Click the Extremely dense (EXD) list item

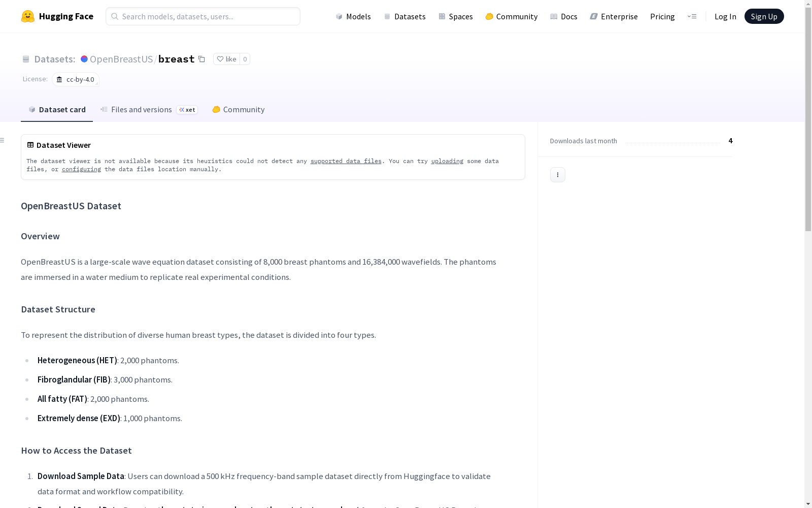point(110,418)
